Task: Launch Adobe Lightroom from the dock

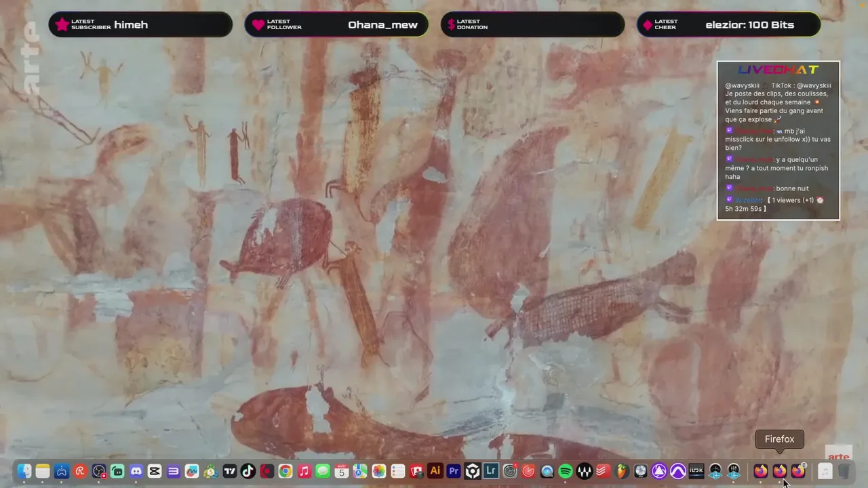Action: pyautogui.click(x=491, y=471)
